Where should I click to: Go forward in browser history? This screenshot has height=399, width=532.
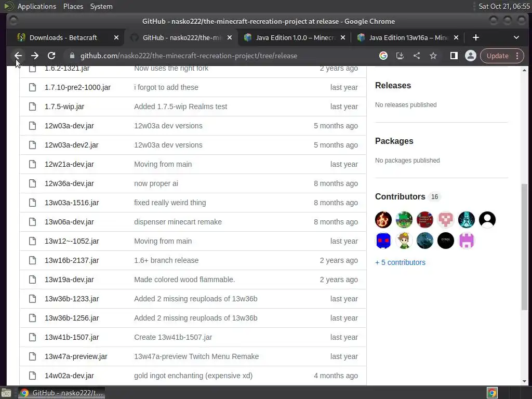click(35, 56)
